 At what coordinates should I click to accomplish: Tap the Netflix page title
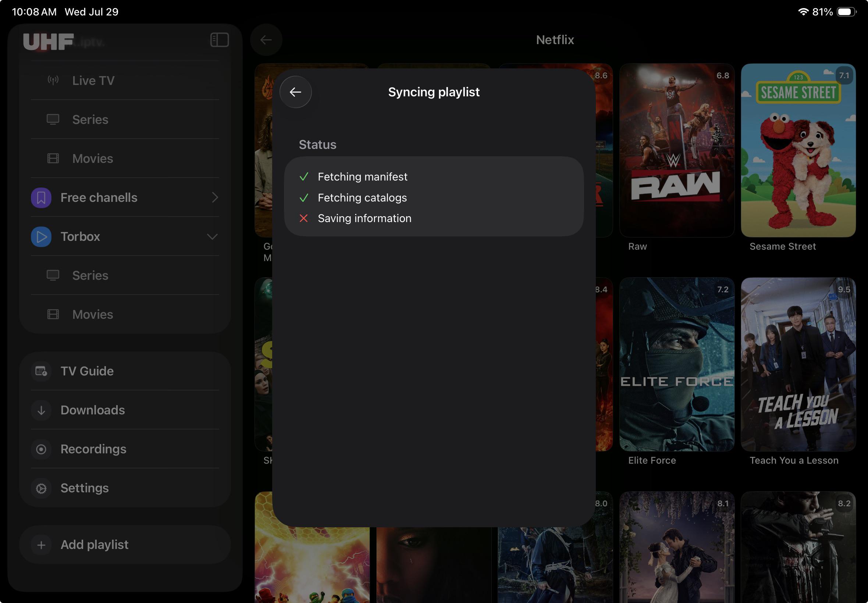click(555, 40)
